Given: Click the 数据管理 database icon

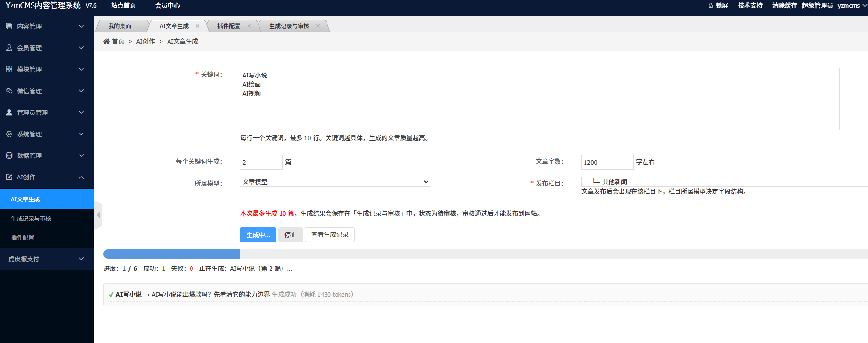Looking at the screenshot, I should [9, 155].
